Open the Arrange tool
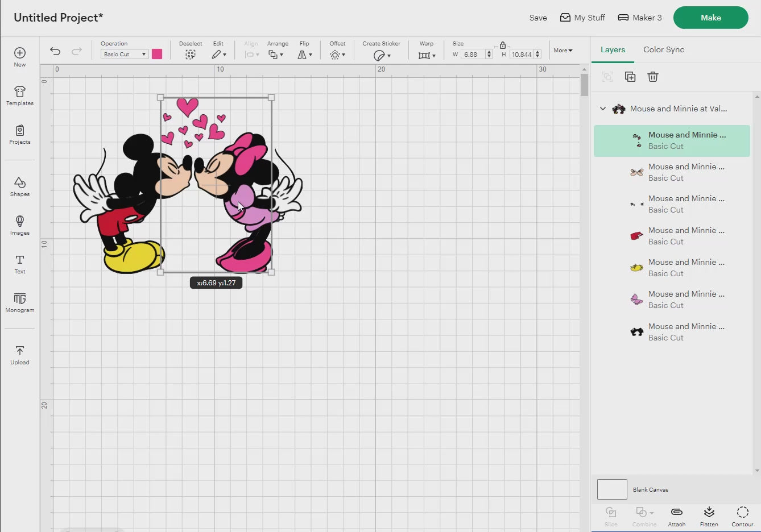The image size is (761, 532). pyautogui.click(x=276, y=55)
